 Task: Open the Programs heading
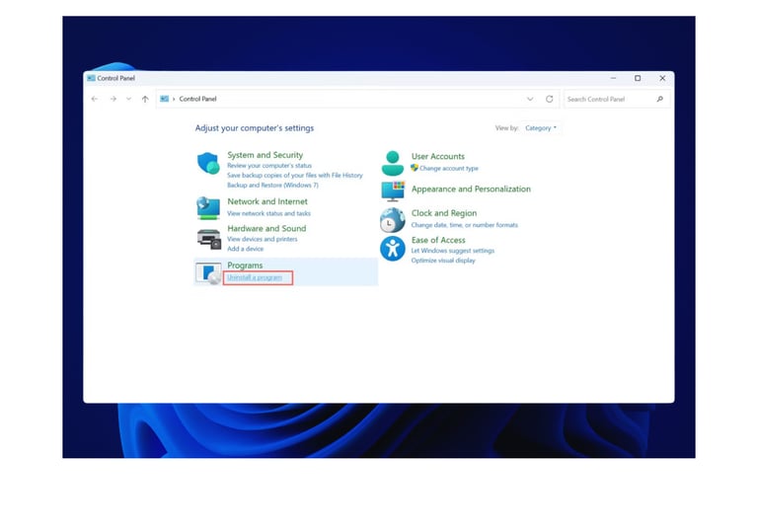[x=245, y=266]
